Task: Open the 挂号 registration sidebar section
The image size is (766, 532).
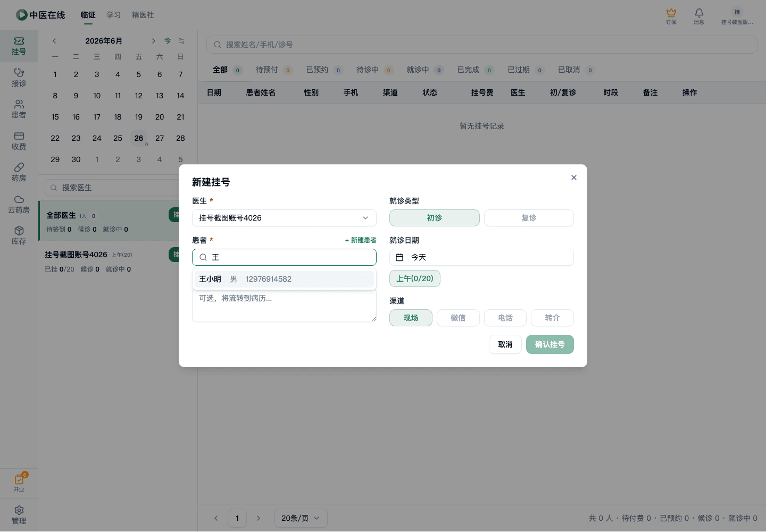Action: point(19,46)
